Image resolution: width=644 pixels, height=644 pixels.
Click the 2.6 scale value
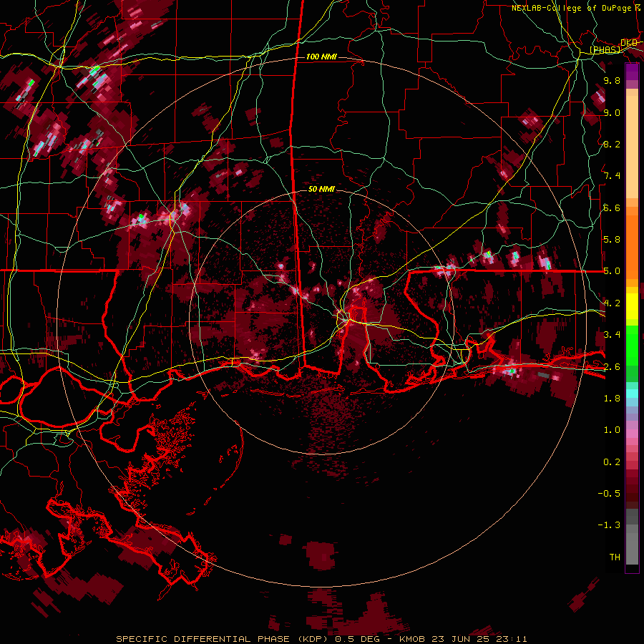pos(612,366)
